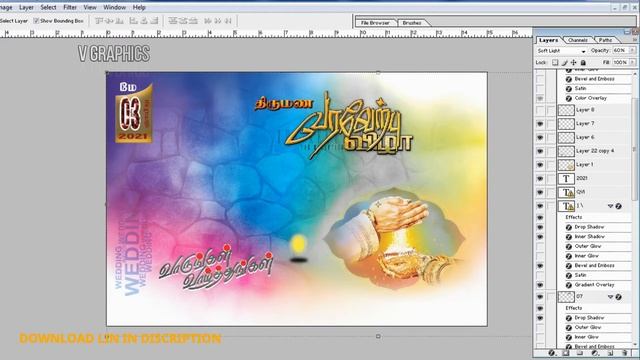Click Add layer style button at panel bottom
Screen dimensions: 640x360
(x=552, y=353)
